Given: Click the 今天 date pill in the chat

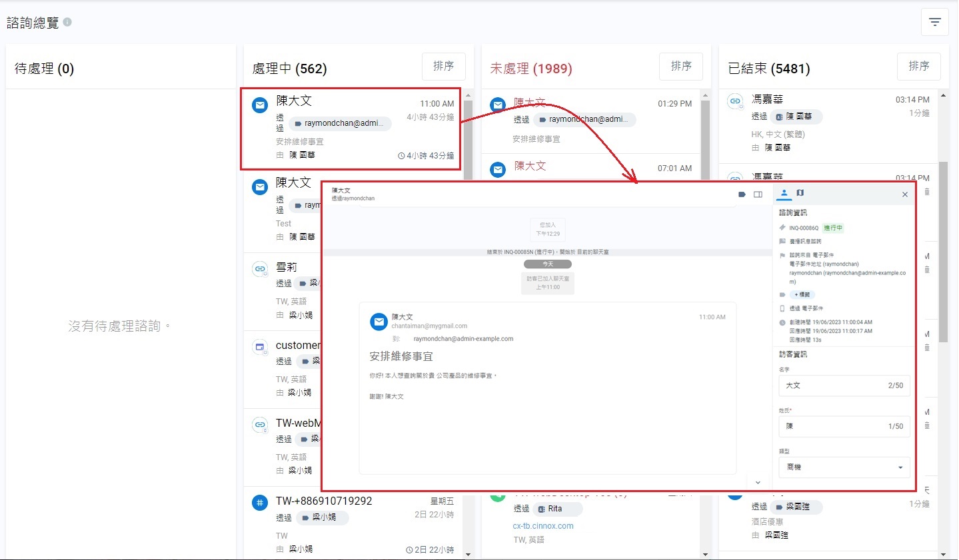Looking at the screenshot, I should tap(548, 264).
